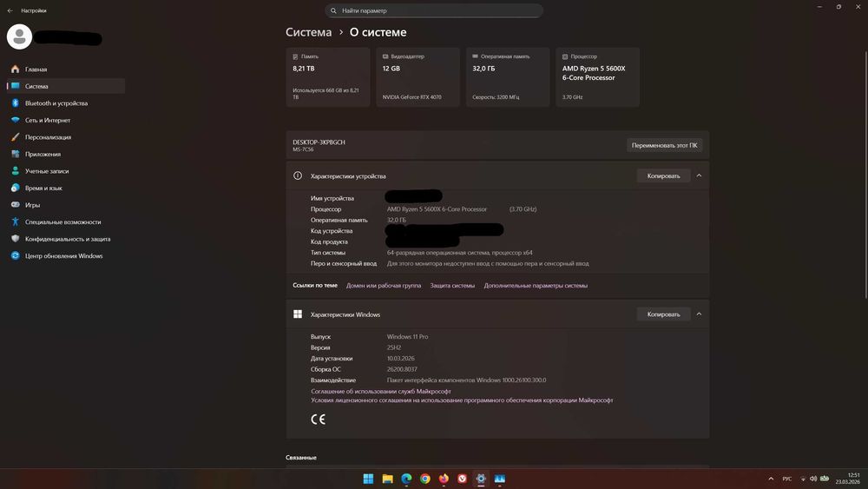Open Учетные записи in the sidebar
Screen dimensions: 868x489
[67, 171]
